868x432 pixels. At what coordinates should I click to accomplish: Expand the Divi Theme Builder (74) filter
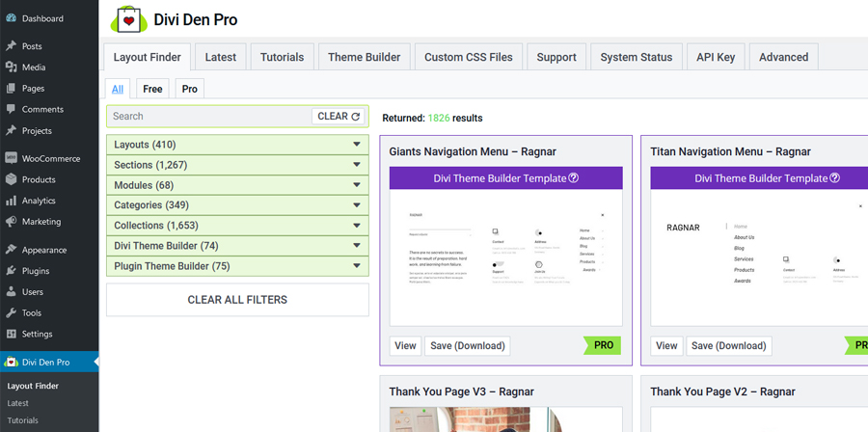[237, 246]
